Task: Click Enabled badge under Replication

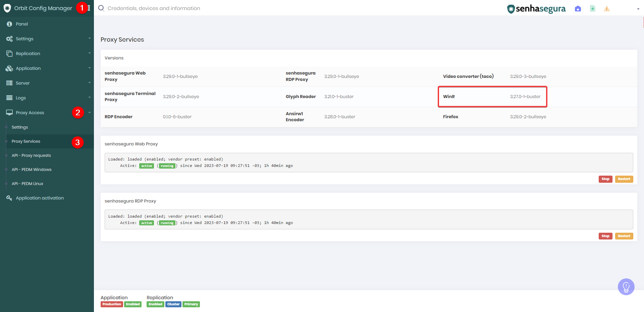Action: [155, 304]
